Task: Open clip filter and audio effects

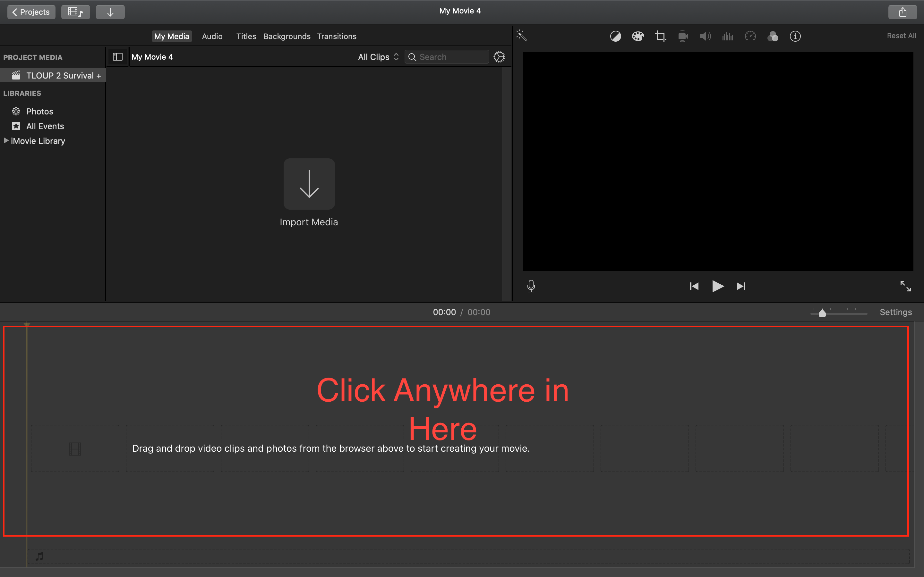Action: click(773, 36)
